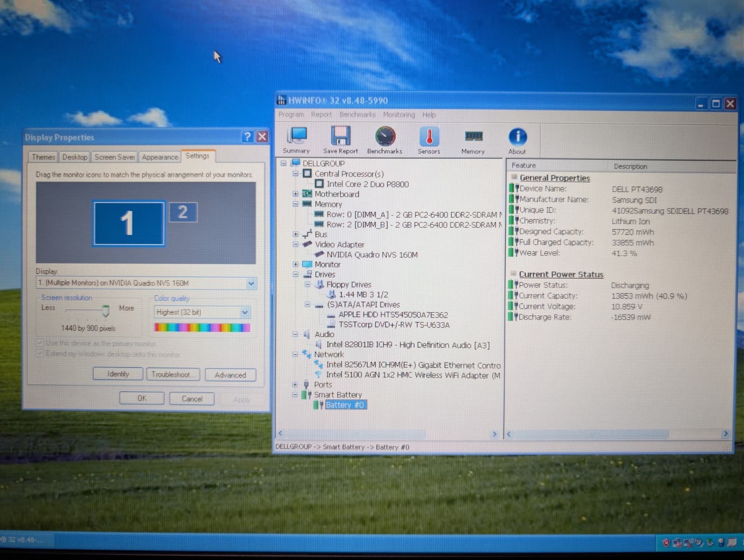This screenshot has height=560, width=744.
Task: Click the Identify button
Action: click(x=118, y=374)
